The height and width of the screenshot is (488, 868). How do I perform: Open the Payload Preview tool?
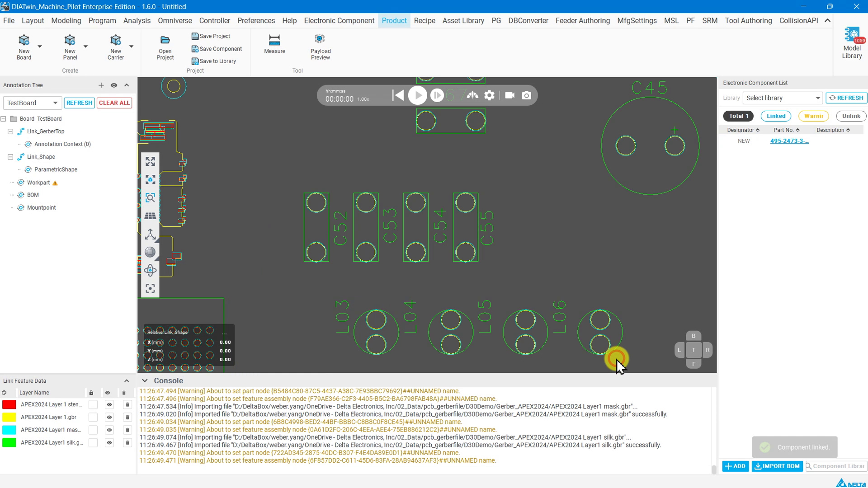(321, 47)
